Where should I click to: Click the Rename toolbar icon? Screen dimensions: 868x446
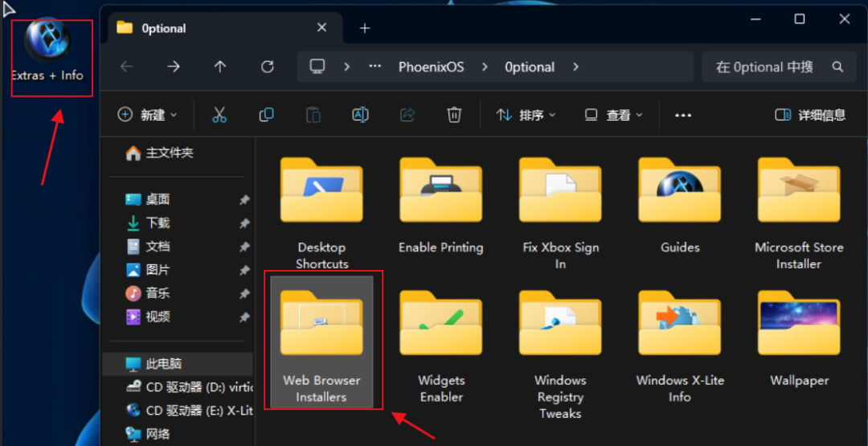(360, 115)
